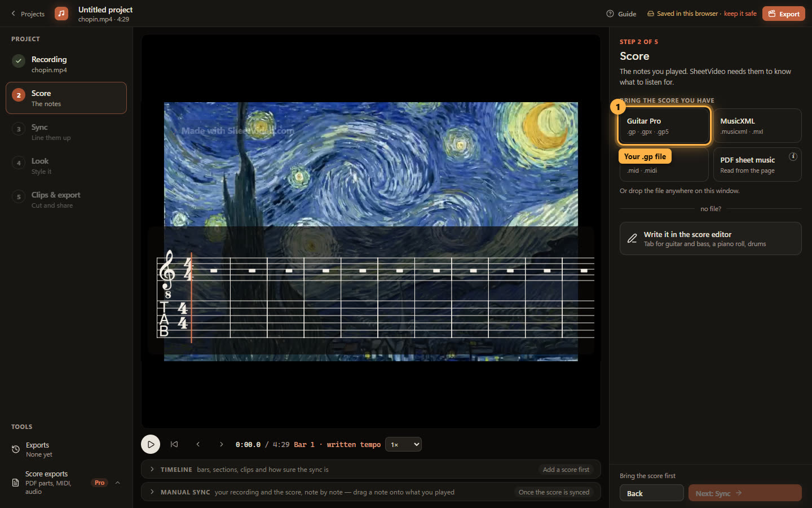
Task: Select the Score step
Action: 66,98
